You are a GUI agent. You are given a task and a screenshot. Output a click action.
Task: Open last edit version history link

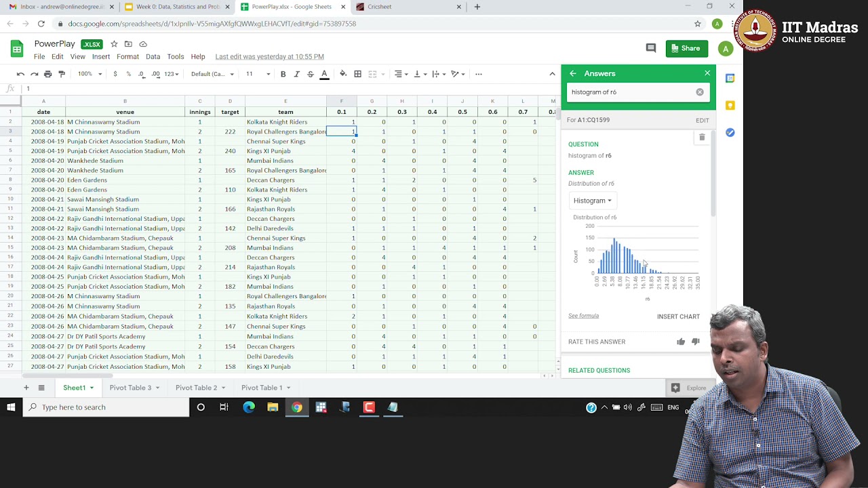coord(269,57)
